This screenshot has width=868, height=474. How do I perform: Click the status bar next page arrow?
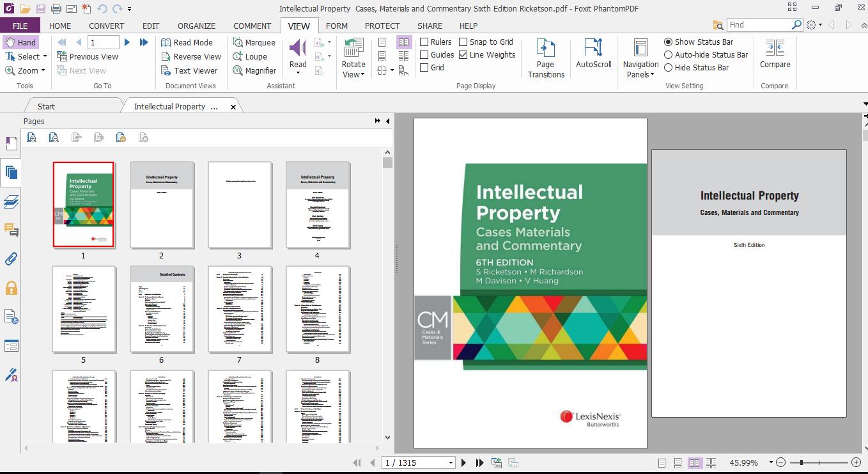pyautogui.click(x=463, y=462)
